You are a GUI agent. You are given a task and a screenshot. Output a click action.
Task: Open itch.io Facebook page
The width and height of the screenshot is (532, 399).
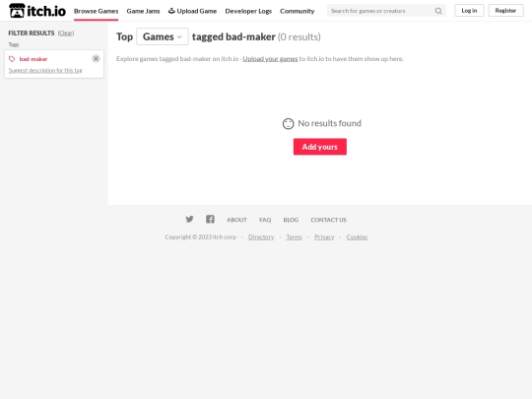(210, 219)
